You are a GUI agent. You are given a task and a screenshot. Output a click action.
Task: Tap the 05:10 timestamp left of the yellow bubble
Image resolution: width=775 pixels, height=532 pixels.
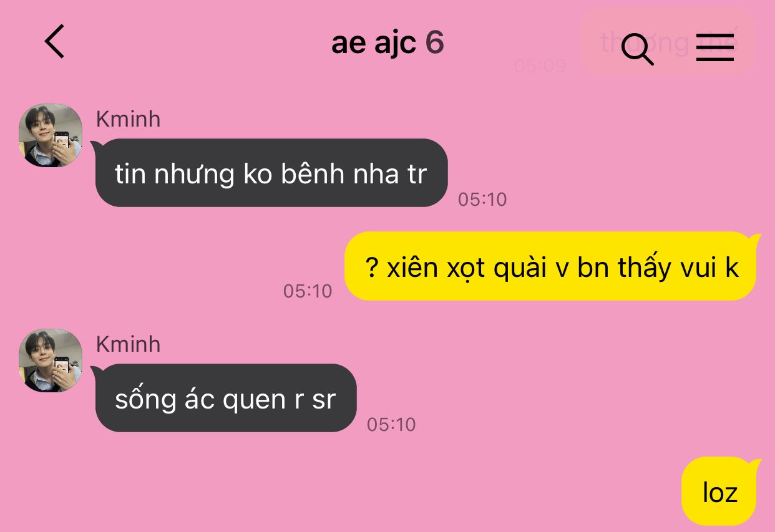pyautogui.click(x=308, y=291)
